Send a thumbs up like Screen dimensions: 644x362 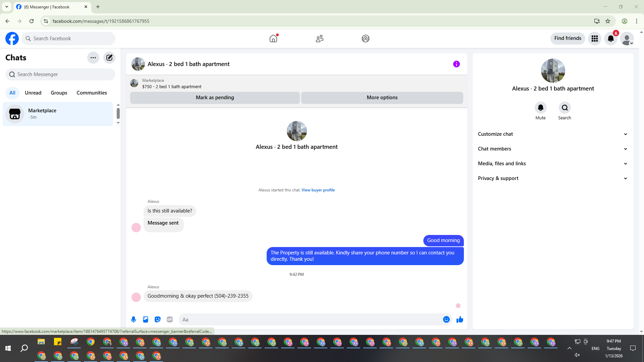(460, 319)
